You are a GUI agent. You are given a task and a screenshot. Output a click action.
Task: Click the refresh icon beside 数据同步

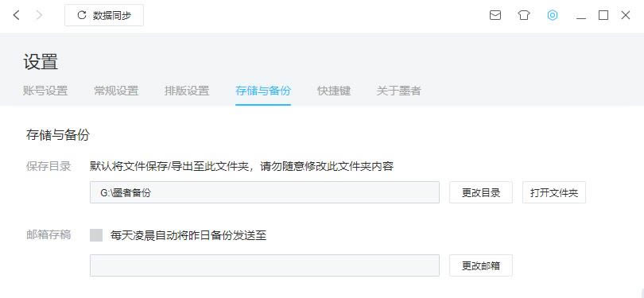82,15
